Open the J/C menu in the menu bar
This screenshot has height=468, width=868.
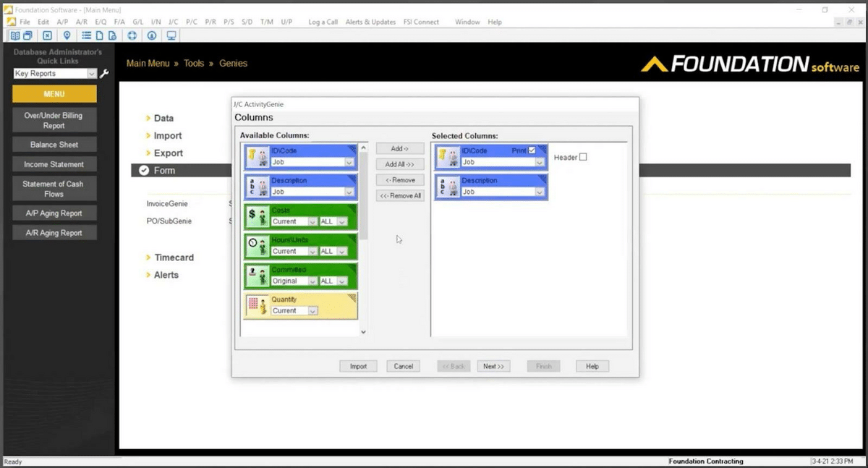(173, 22)
